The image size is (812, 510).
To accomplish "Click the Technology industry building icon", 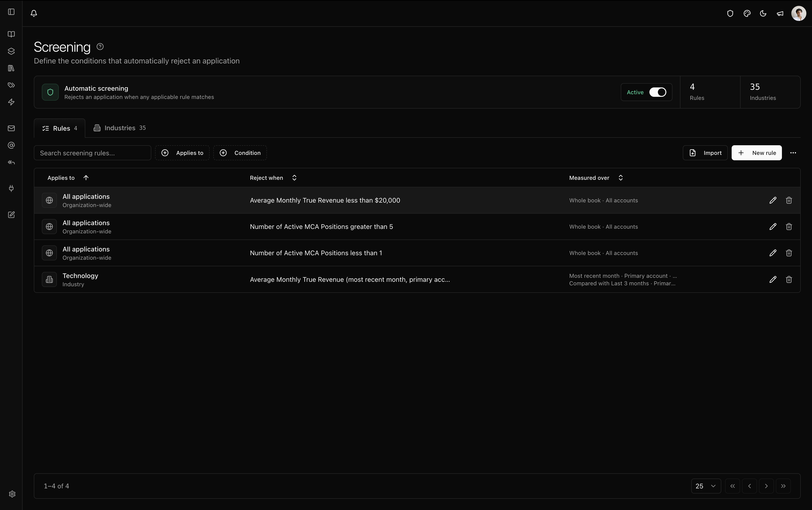I will (49, 279).
